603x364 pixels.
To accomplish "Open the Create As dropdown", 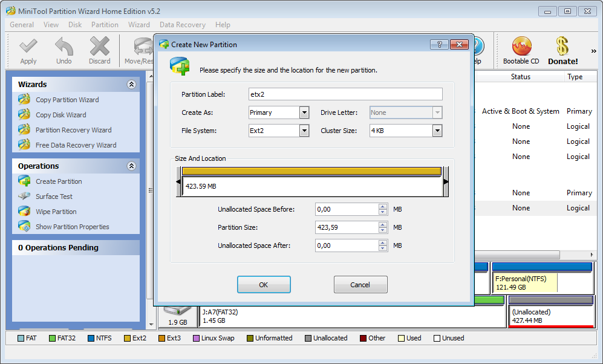I will pyautogui.click(x=304, y=112).
